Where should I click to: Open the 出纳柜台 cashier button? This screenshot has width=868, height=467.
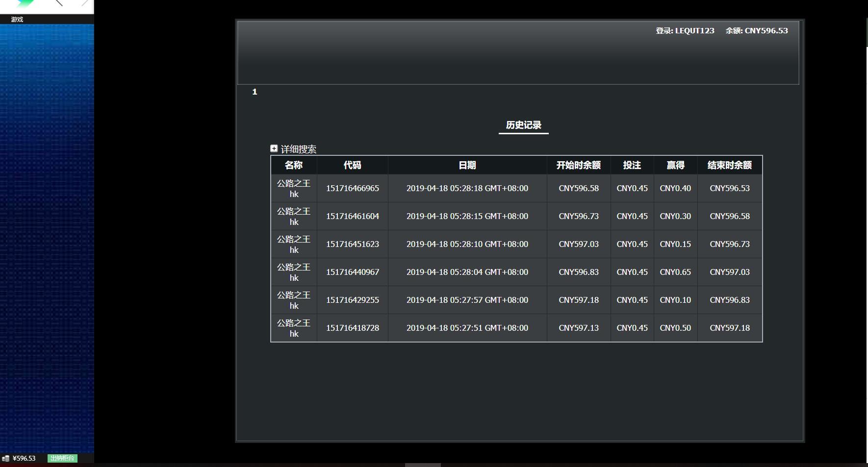(x=62, y=458)
